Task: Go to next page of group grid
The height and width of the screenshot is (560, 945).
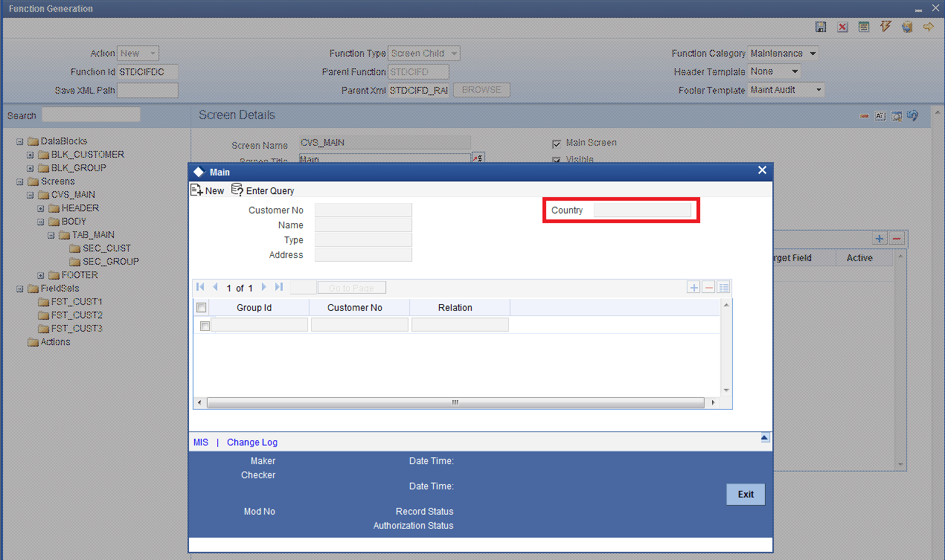Action: point(263,287)
